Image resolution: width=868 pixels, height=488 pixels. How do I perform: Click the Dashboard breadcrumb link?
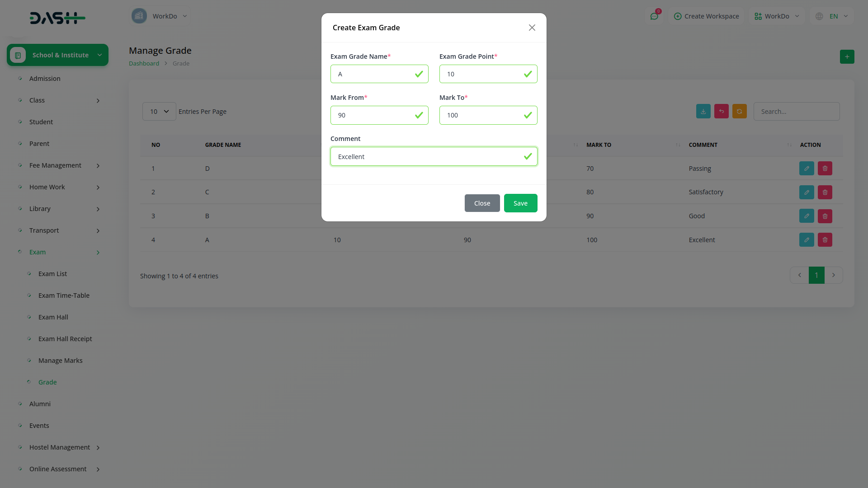click(144, 64)
